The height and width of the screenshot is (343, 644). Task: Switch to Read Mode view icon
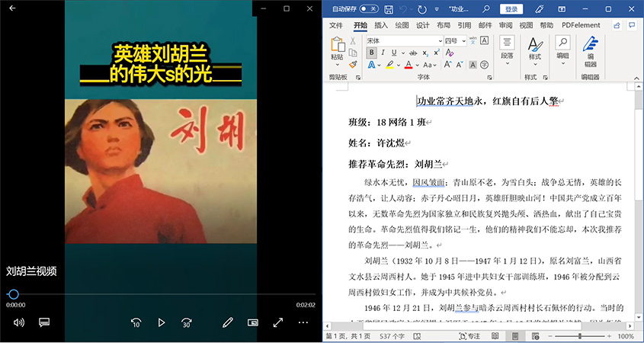pos(495,336)
